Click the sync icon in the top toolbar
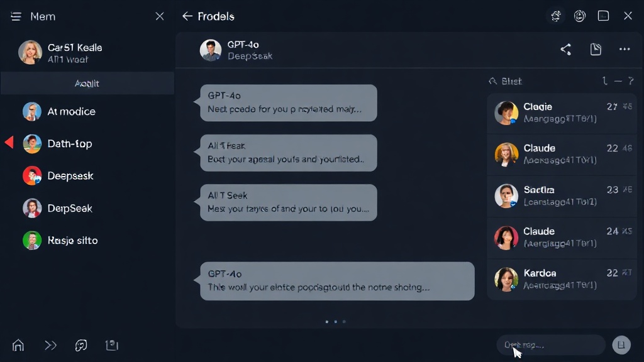 (556, 16)
